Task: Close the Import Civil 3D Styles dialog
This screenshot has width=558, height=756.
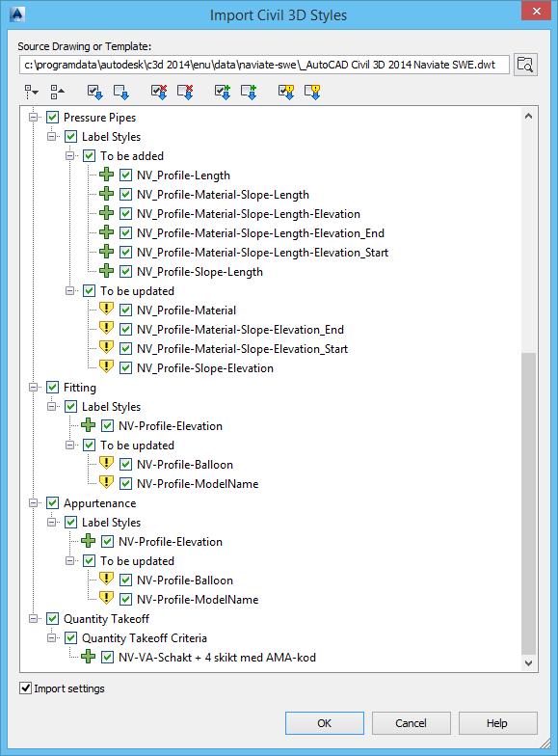Action: (x=536, y=12)
